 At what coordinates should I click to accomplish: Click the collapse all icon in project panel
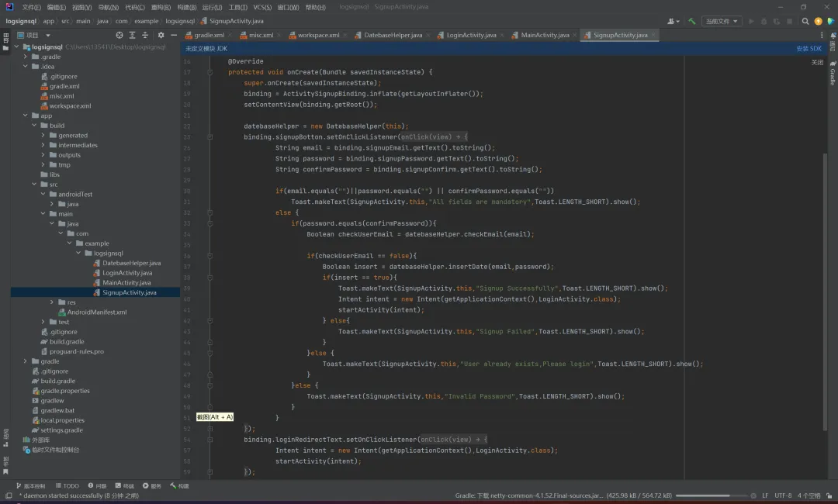(x=146, y=35)
